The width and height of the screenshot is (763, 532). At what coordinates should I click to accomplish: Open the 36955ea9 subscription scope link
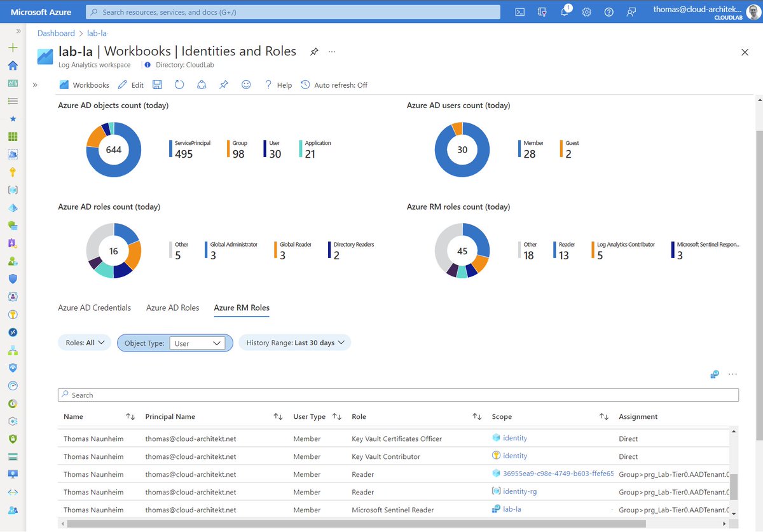(x=558, y=474)
